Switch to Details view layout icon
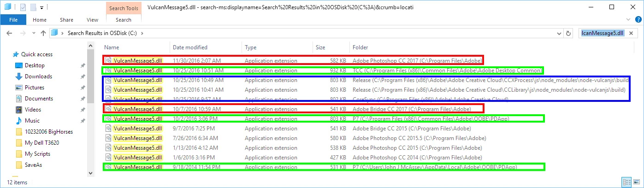 (626, 182)
